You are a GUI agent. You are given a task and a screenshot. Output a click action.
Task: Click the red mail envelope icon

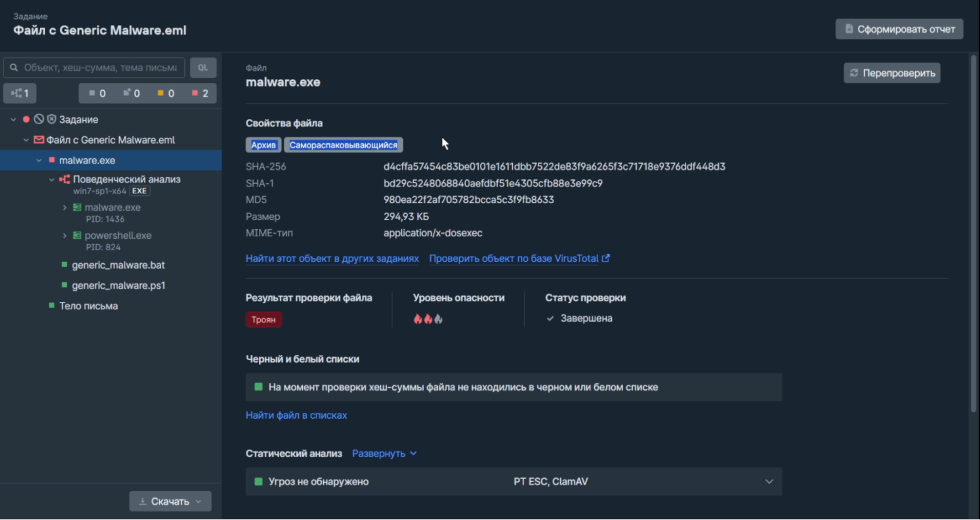point(39,140)
